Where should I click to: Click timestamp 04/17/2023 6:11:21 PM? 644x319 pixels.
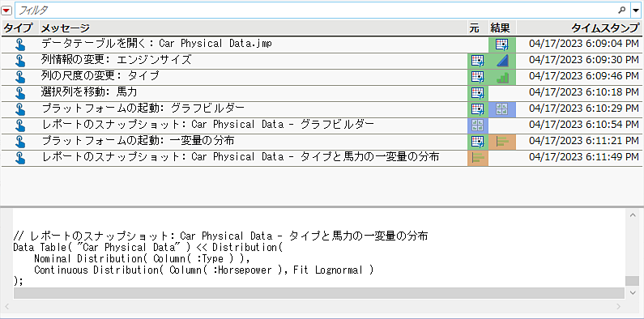[x=584, y=141]
